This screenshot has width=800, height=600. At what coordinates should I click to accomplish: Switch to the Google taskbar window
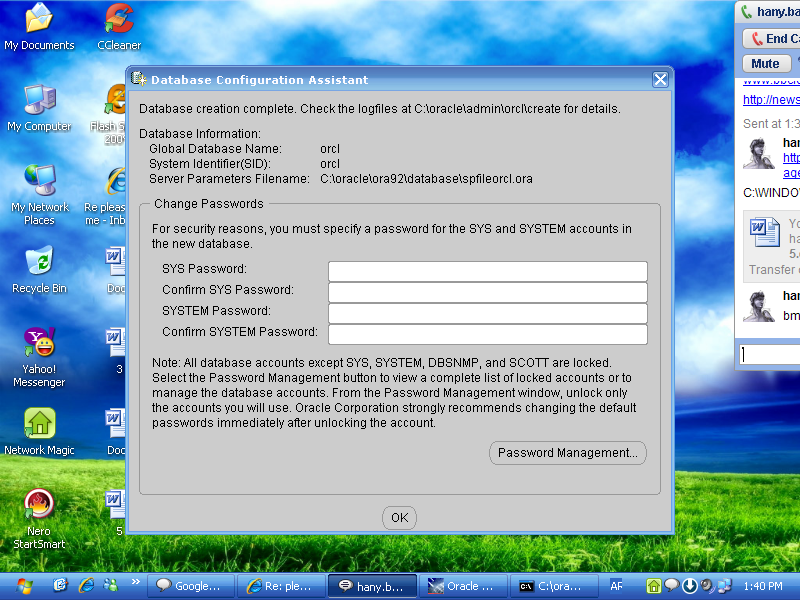(190, 586)
